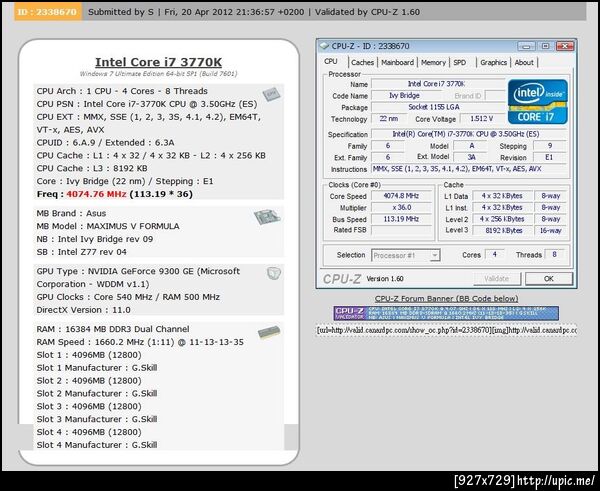The height and width of the screenshot is (491, 600).
Task: Click the CPU chip icon beside CPU Arch
Action: coord(271,94)
